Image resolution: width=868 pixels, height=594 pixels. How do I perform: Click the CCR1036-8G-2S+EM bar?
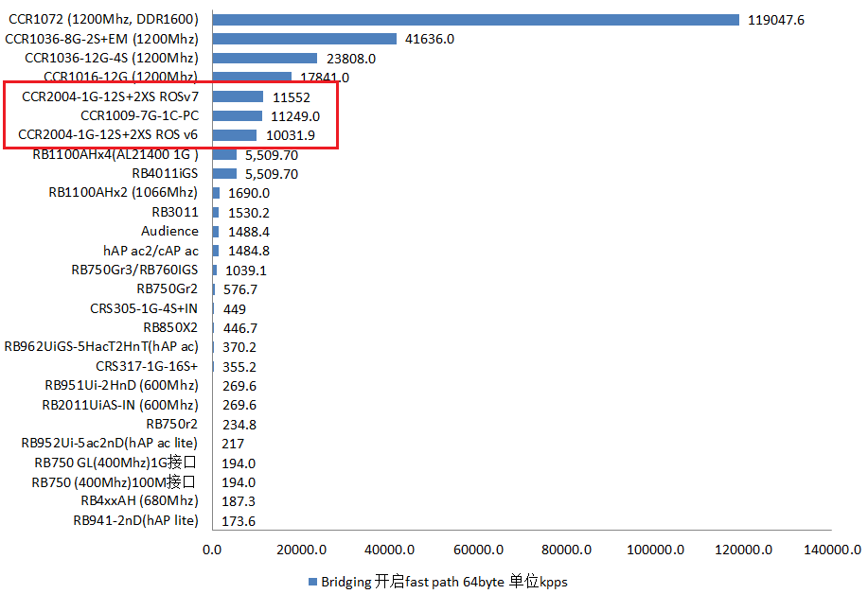pos(304,39)
